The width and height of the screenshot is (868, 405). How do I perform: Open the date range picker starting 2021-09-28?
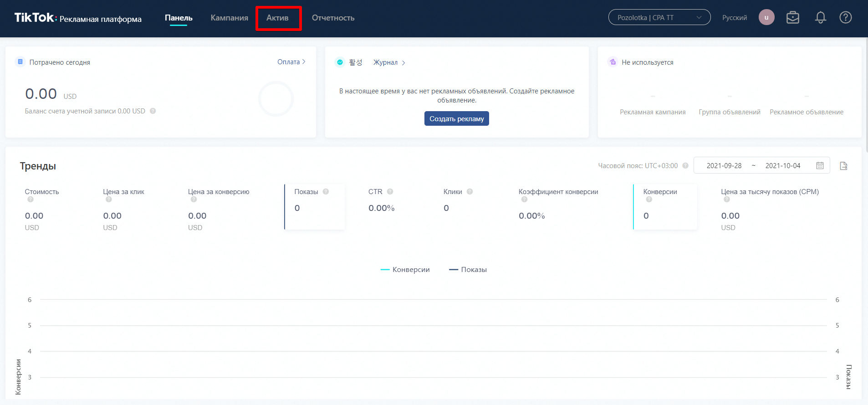(x=724, y=166)
